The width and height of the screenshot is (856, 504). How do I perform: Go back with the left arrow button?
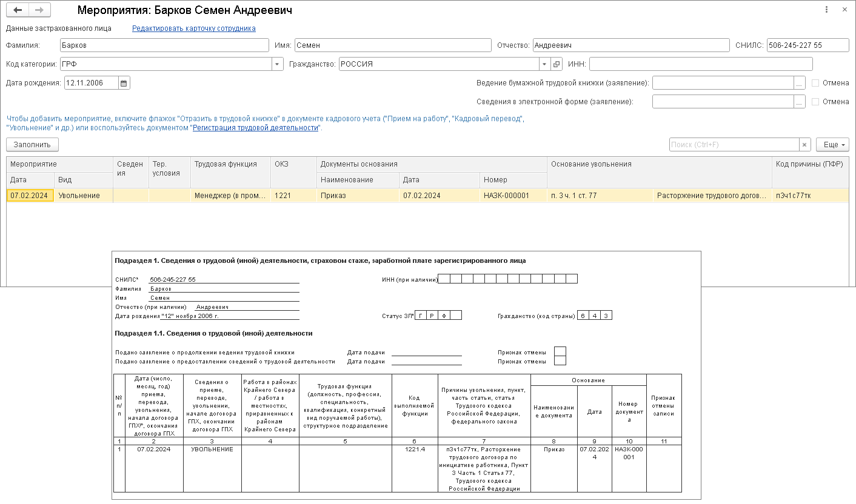coord(18,10)
